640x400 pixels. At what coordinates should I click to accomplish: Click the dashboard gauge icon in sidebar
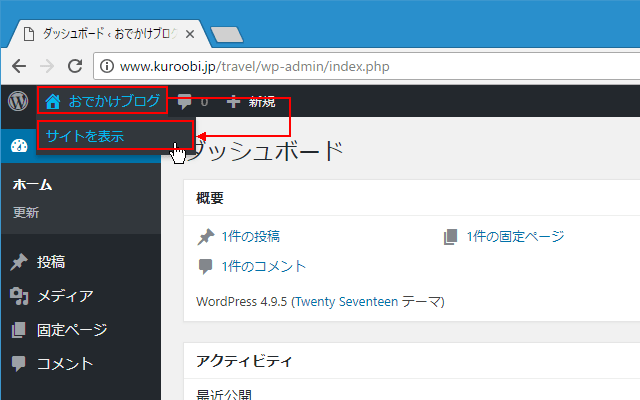[x=19, y=146]
